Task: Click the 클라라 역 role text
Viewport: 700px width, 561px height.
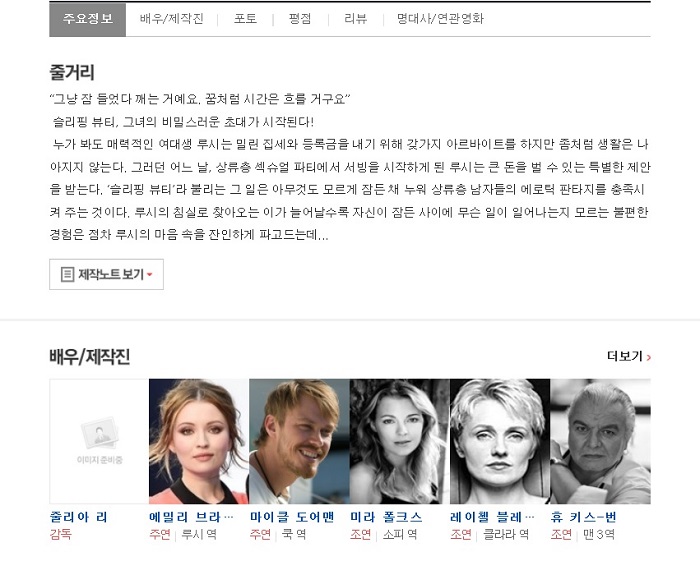Action: click(506, 534)
